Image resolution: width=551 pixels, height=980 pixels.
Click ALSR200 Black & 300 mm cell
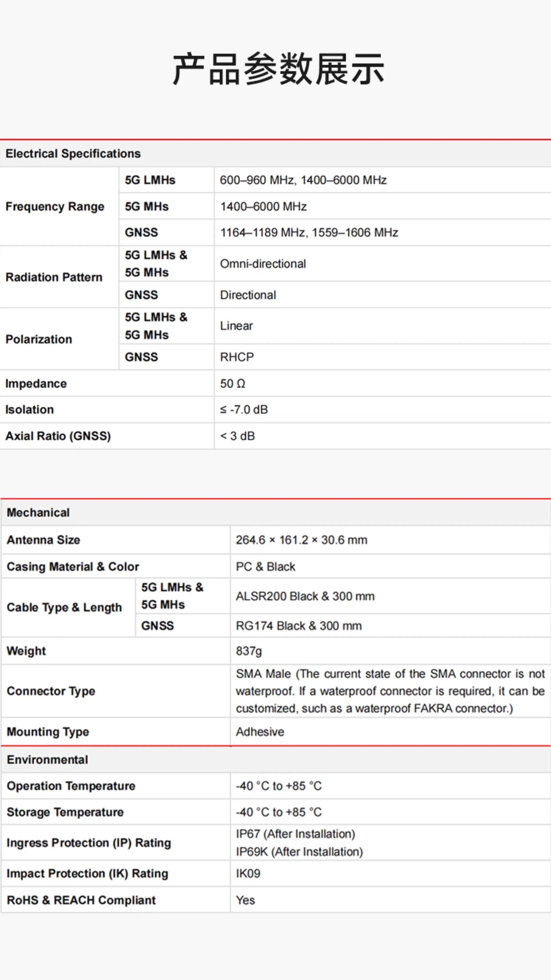click(305, 596)
